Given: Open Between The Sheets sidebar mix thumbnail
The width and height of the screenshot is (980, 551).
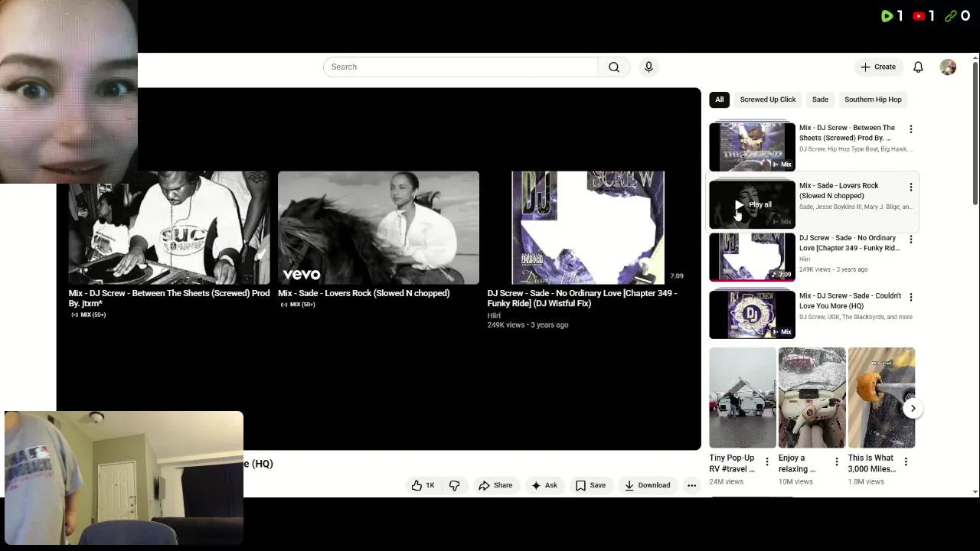Looking at the screenshot, I should coord(752,145).
